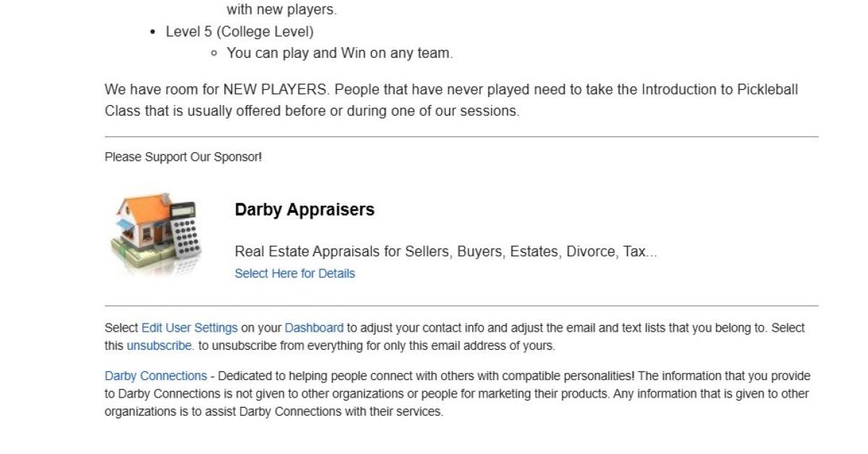The width and height of the screenshot is (868, 454).
Task: Click the divider line above the sponsor section
Action: click(461, 137)
